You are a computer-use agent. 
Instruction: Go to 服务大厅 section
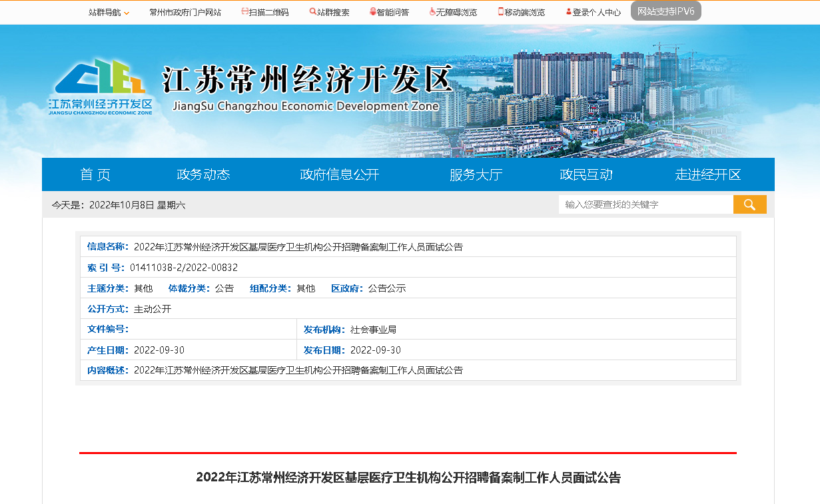(476, 174)
